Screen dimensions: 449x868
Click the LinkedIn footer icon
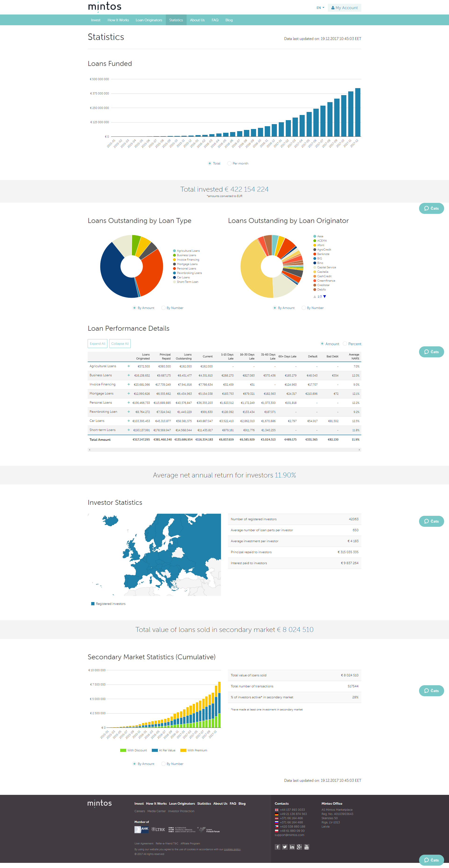point(292,847)
